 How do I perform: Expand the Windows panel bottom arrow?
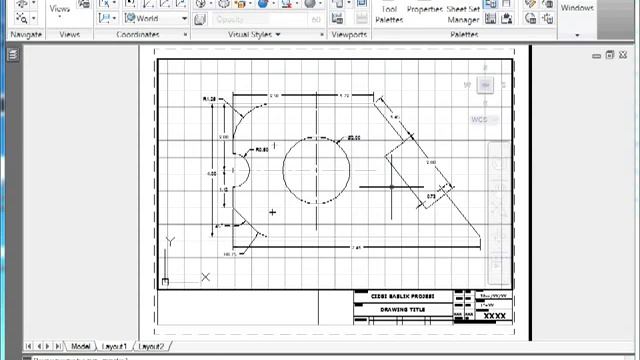click(577, 35)
